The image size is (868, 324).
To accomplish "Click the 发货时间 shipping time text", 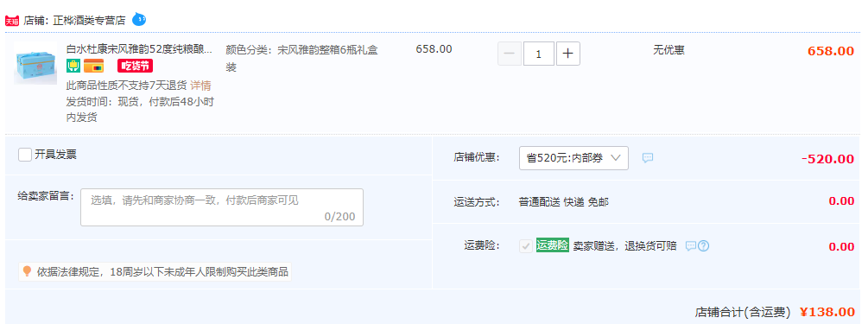I will point(140,109).
